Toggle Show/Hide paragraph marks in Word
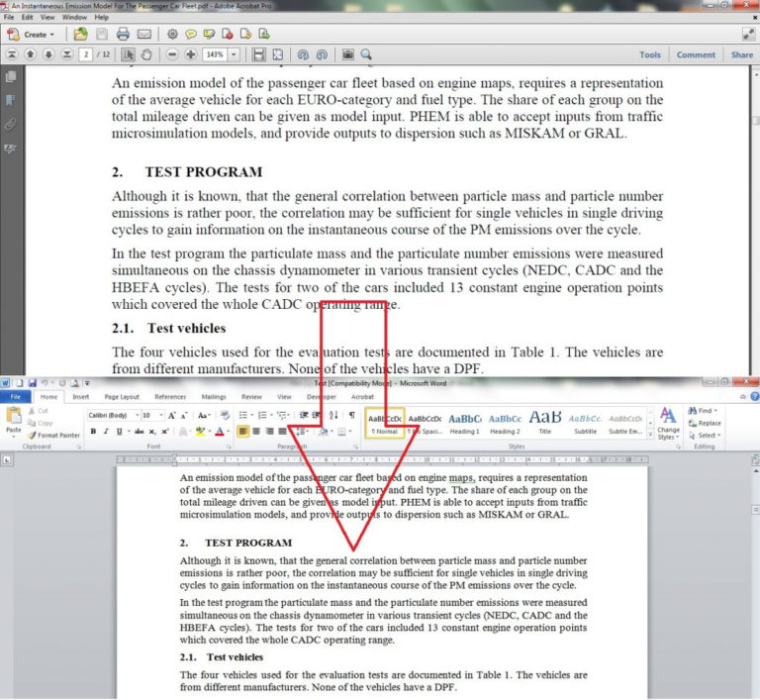This screenshot has width=760, height=700. [x=352, y=415]
